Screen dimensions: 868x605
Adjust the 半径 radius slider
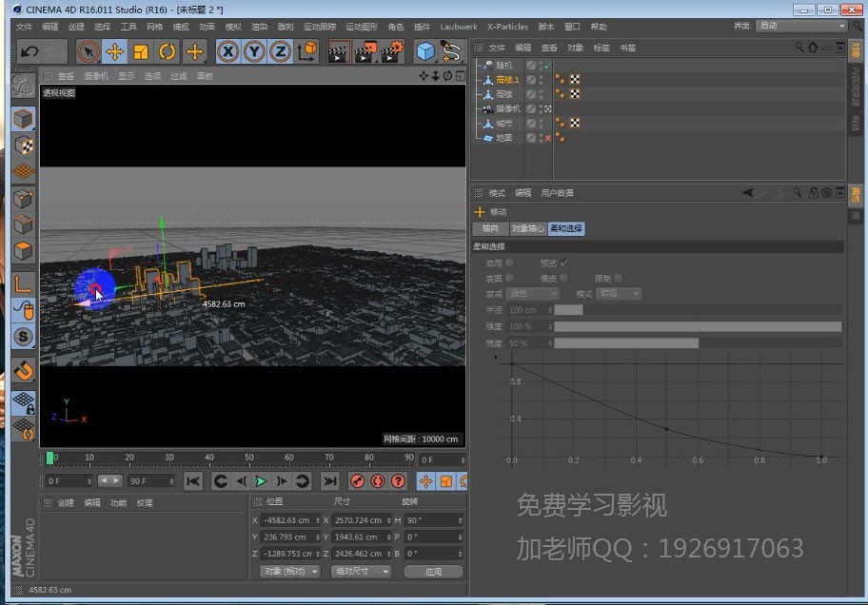698,310
